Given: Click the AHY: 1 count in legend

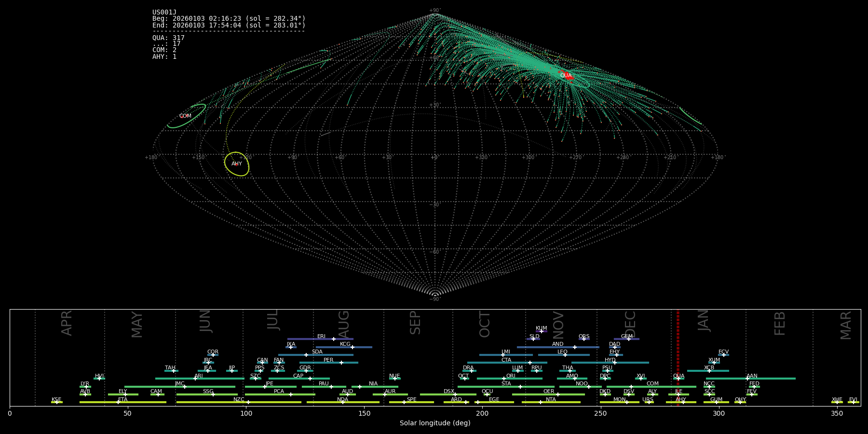Looking at the screenshot, I should click(164, 57).
